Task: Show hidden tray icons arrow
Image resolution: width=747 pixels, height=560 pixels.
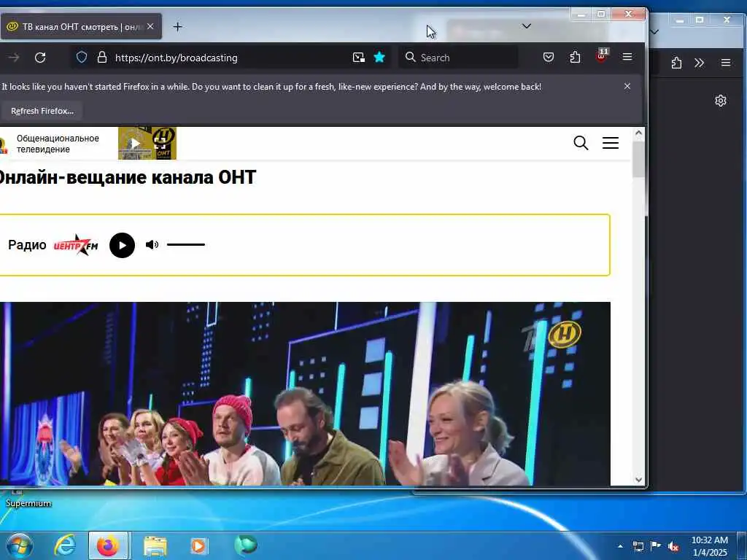Action: coord(620,546)
